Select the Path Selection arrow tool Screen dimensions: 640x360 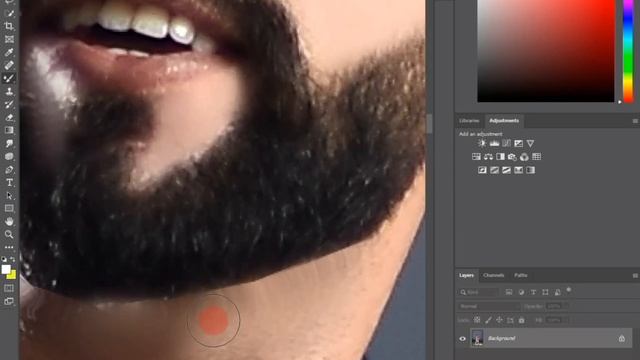9,196
